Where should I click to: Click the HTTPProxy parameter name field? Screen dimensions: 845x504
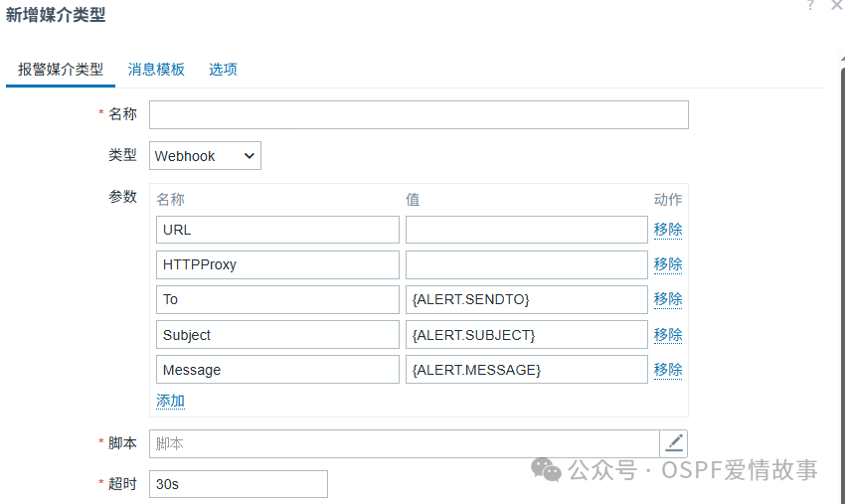[x=277, y=264]
